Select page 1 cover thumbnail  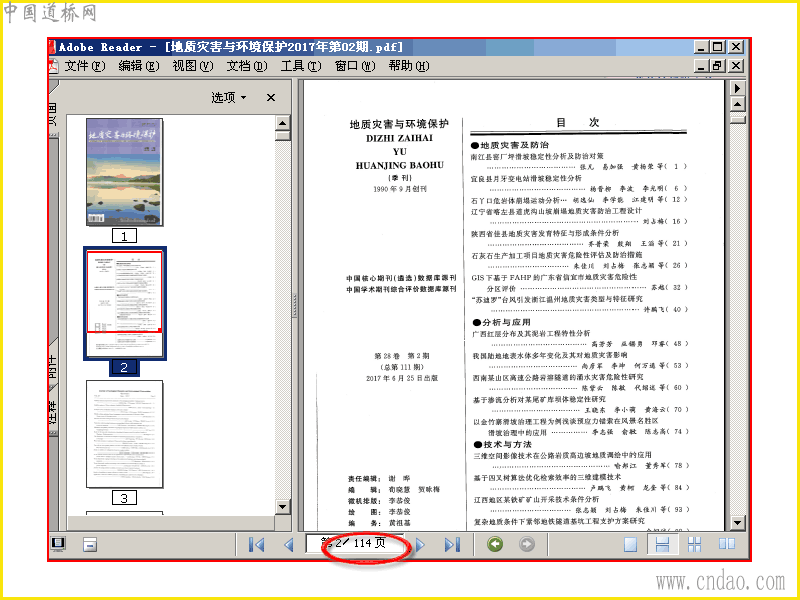(124, 172)
